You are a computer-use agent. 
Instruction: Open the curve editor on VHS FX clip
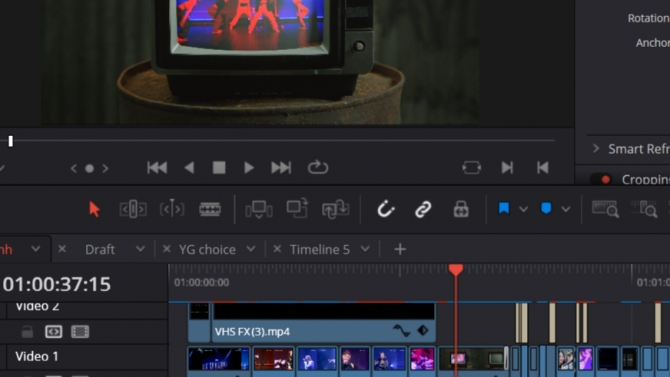401,331
